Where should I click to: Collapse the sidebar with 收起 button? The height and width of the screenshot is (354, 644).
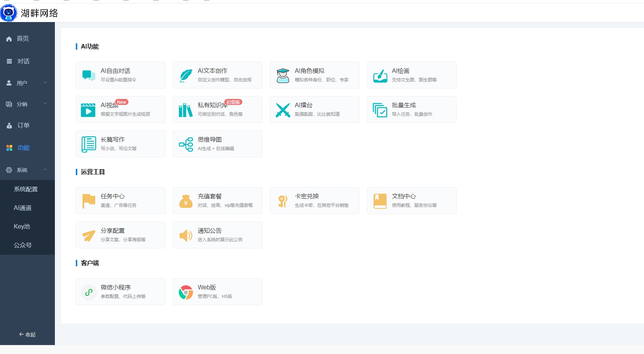pyautogui.click(x=27, y=335)
